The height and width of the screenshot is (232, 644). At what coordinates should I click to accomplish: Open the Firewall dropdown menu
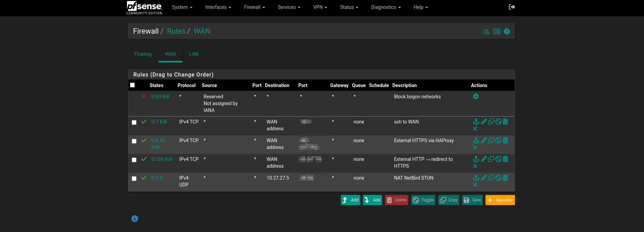pos(254,7)
